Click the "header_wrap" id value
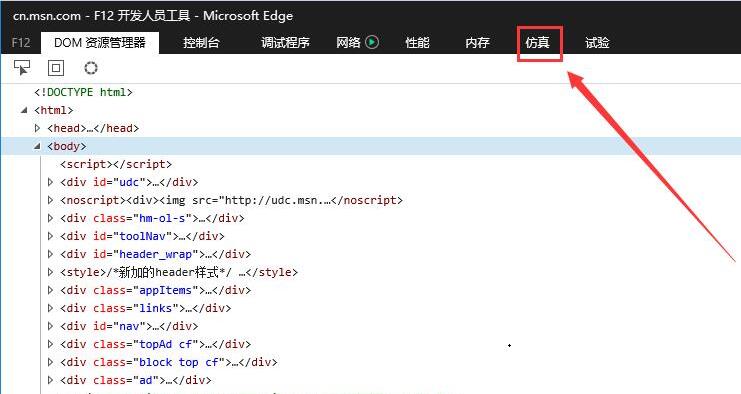Screen dimensions: 741x394 pyautogui.click(x=155, y=254)
